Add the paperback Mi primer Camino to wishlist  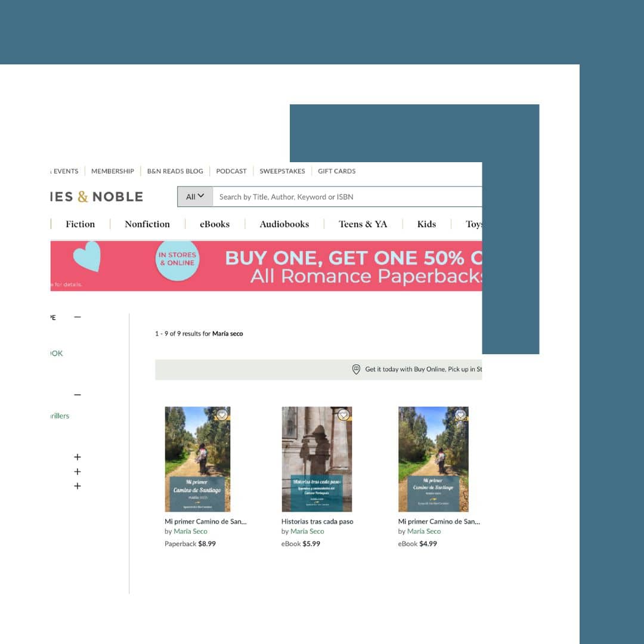[222, 415]
